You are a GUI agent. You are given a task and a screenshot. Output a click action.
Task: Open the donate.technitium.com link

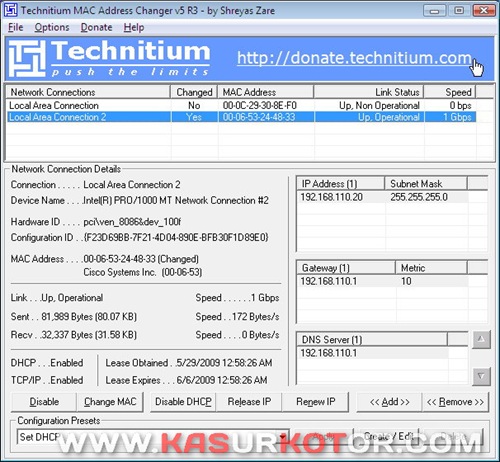click(x=354, y=58)
